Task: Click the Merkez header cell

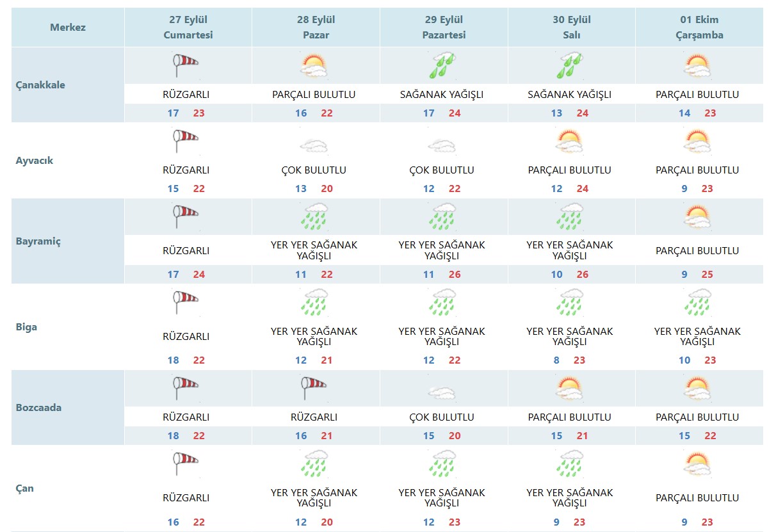Action: (x=67, y=28)
